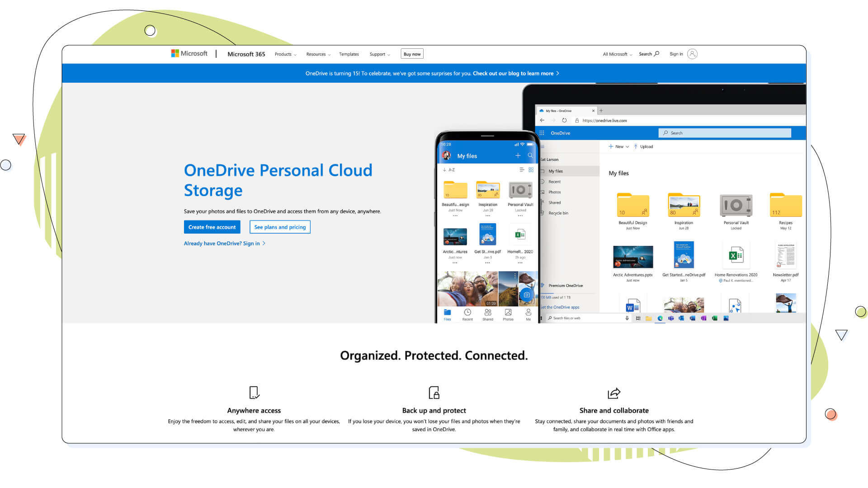Select Recycle bin in OneDrive sidebar
The width and height of the screenshot is (868, 488).
tap(558, 213)
